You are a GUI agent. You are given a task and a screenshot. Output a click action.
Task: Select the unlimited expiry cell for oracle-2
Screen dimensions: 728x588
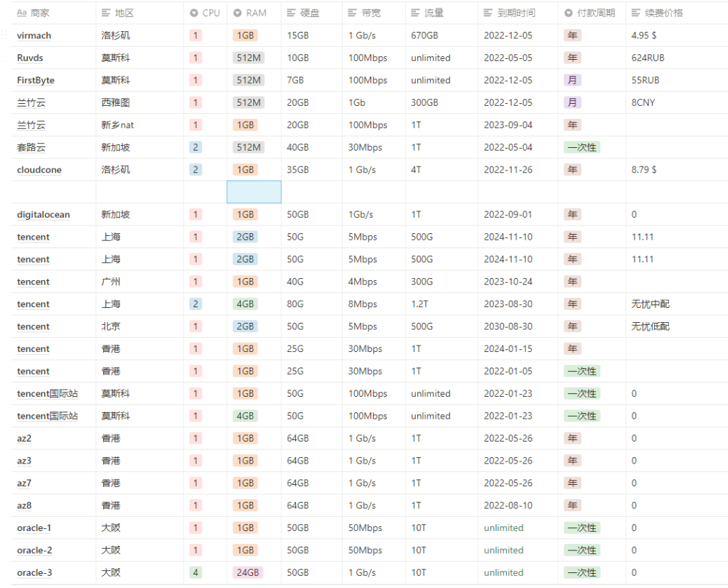point(518,550)
